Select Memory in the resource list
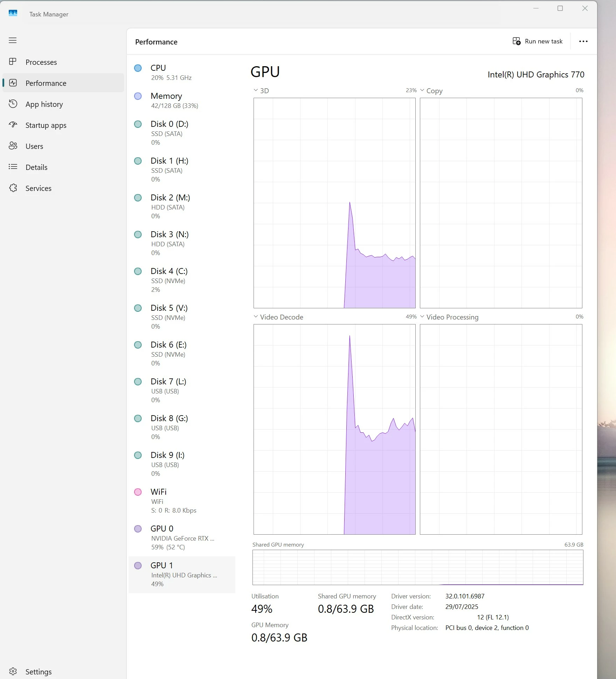This screenshot has height=679, width=616. (182, 100)
